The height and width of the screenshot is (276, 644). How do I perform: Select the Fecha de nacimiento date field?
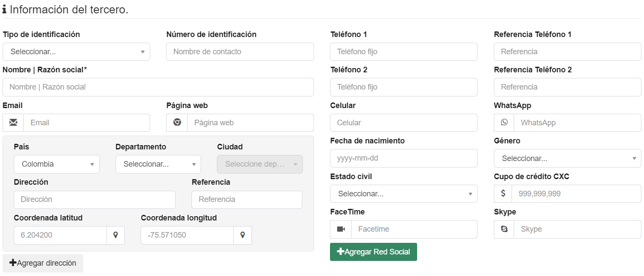(403, 158)
